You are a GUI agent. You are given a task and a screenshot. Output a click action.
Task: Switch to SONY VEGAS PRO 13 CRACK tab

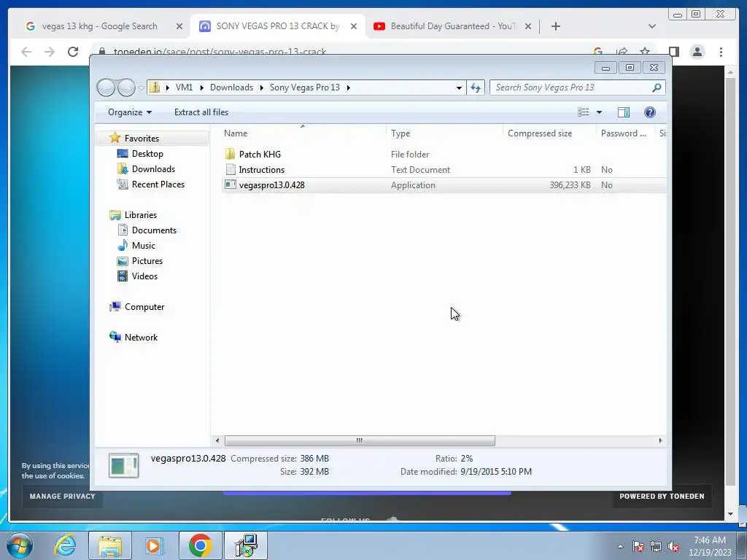click(x=278, y=26)
